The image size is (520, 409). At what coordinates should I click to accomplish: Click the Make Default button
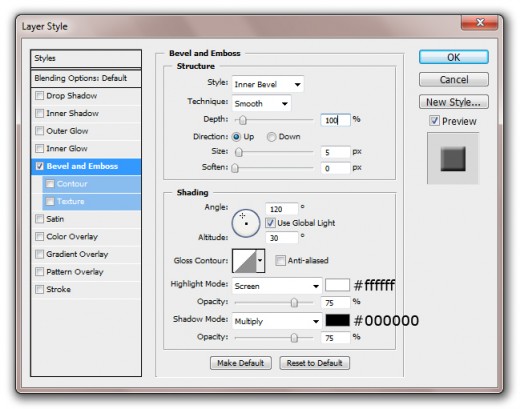[241, 363]
